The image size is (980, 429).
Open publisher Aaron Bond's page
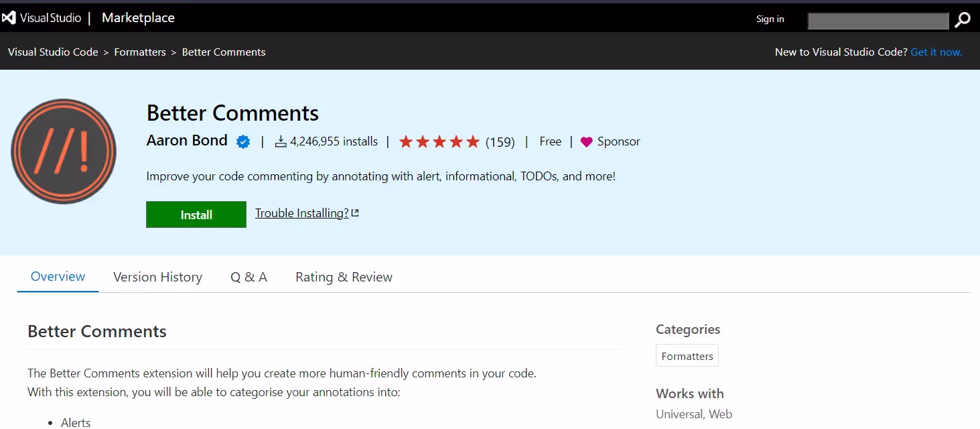[188, 141]
